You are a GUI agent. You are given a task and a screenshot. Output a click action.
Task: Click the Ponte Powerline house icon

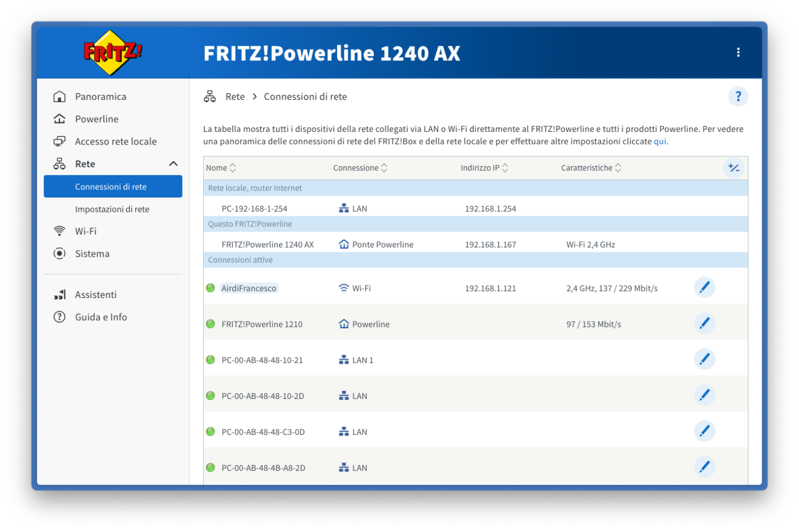point(344,244)
